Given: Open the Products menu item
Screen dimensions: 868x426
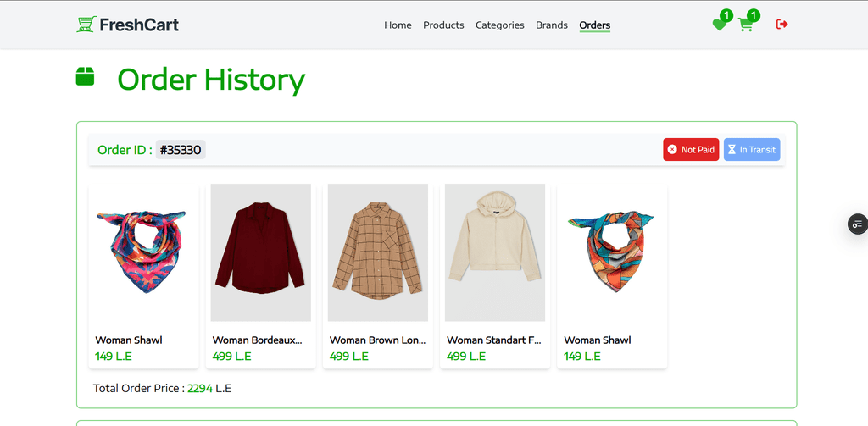Looking at the screenshot, I should 443,25.
